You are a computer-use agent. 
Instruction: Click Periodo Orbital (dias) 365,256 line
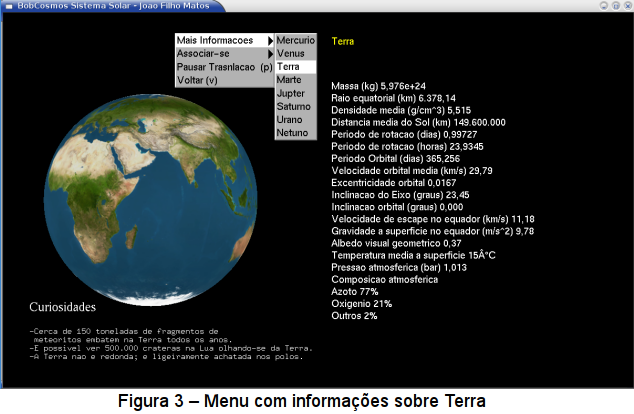coord(395,159)
